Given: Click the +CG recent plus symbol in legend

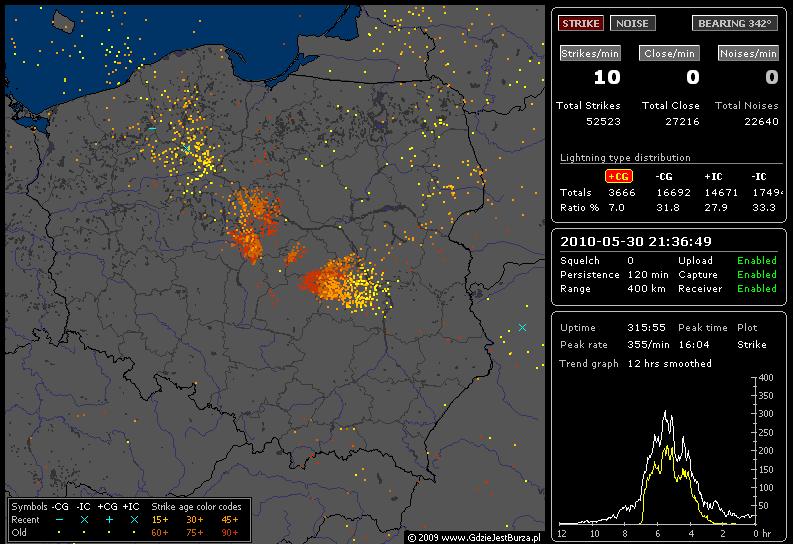Looking at the screenshot, I should tap(109, 520).
